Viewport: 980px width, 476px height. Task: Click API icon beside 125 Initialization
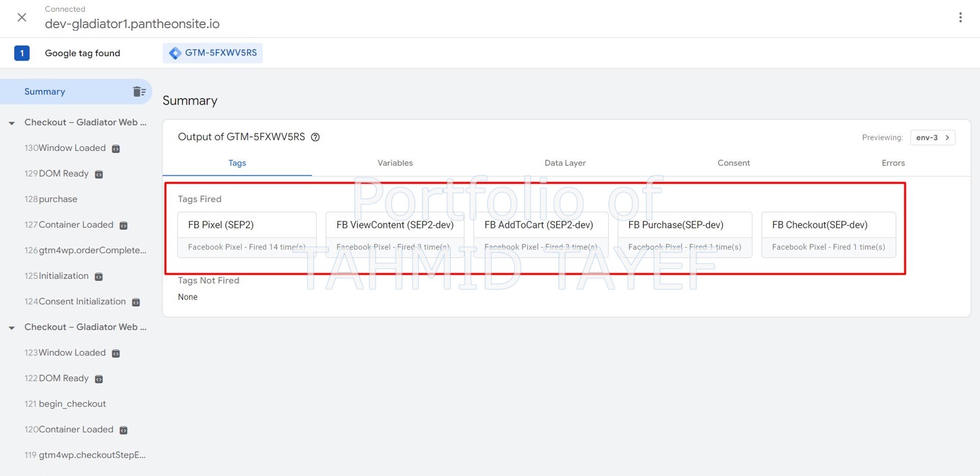click(x=99, y=277)
